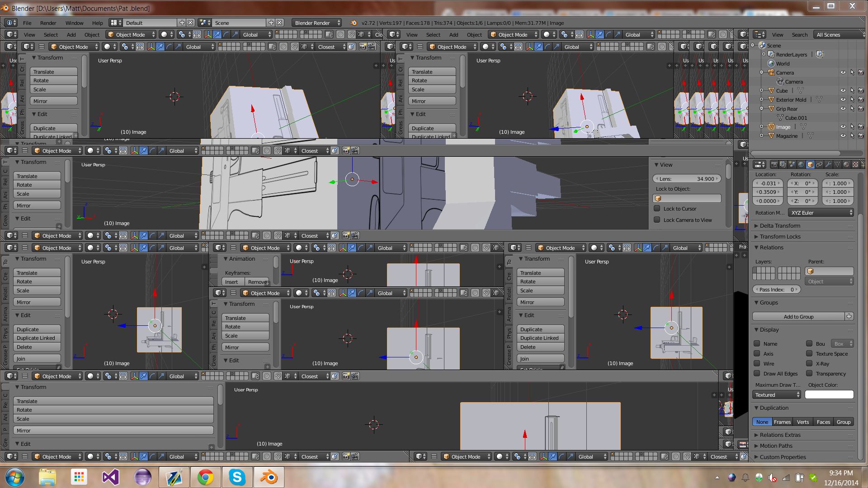Open the World properties globe tab

[801, 164]
